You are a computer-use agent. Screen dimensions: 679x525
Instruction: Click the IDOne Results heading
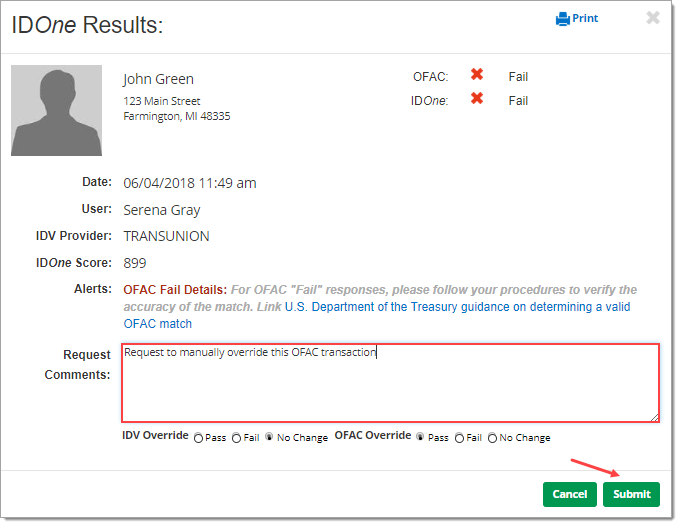pyautogui.click(x=87, y=25)
